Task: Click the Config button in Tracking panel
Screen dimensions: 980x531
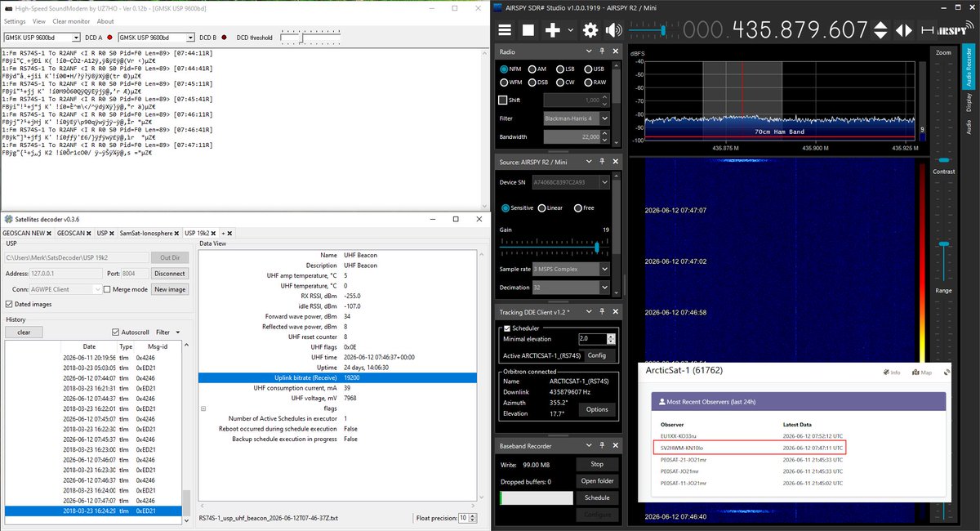Action: pyautogui.click(x=597, y=355)
